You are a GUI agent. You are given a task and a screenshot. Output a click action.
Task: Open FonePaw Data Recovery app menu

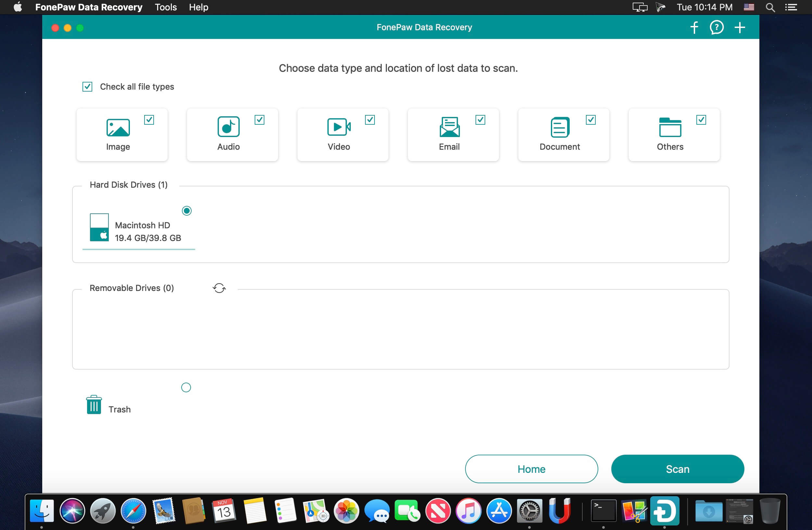tap(89, 7)
